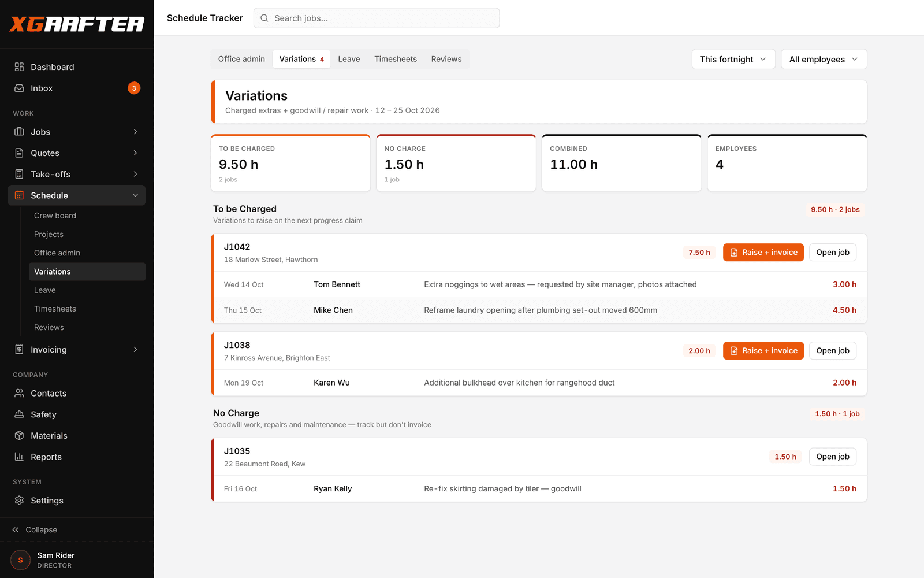Open job J1035

(833, 457)
